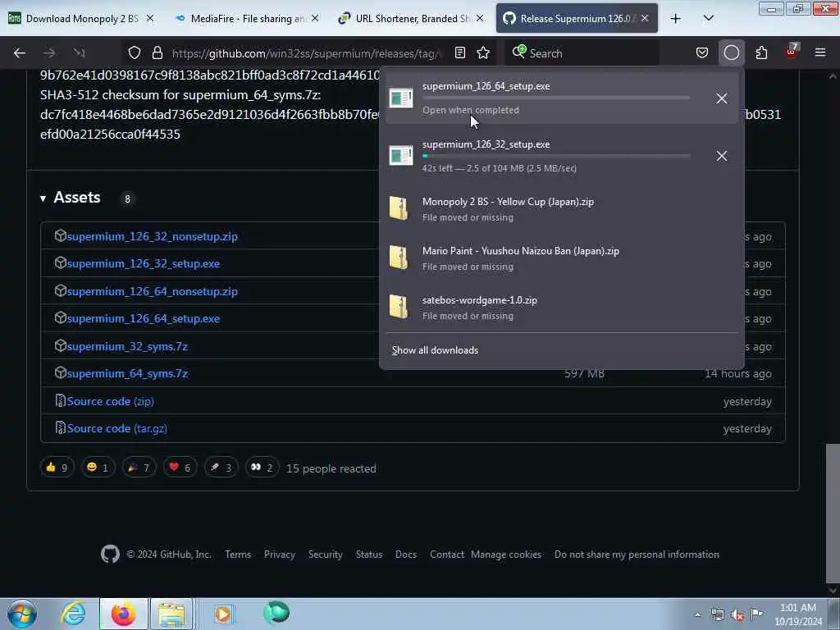Viewport: 840px width, 630px height.
Task: Click the page vertical scrollbar thumb
Action: (833, 512)
